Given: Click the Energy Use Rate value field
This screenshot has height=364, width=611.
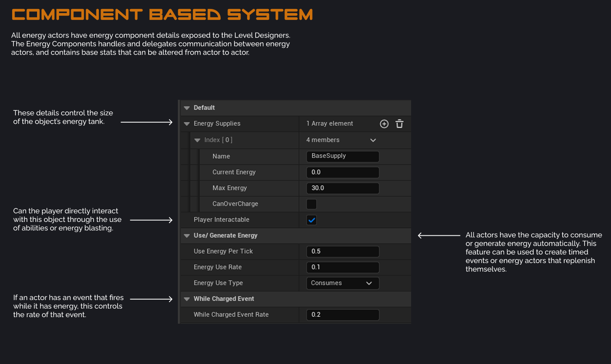Looking at the screenshot, I should pyautogui.click(x=342, y=267).
